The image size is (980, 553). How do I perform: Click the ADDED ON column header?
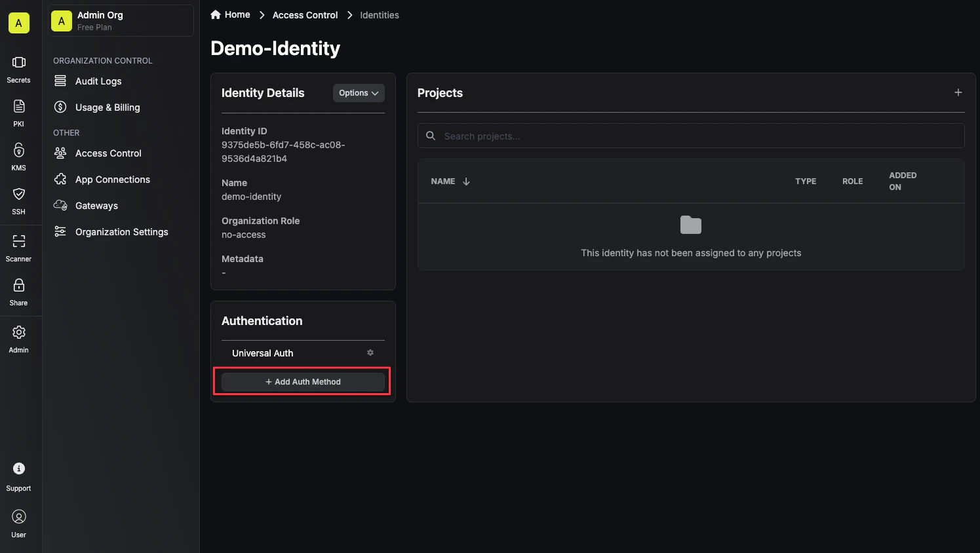[x=903, y=181]
